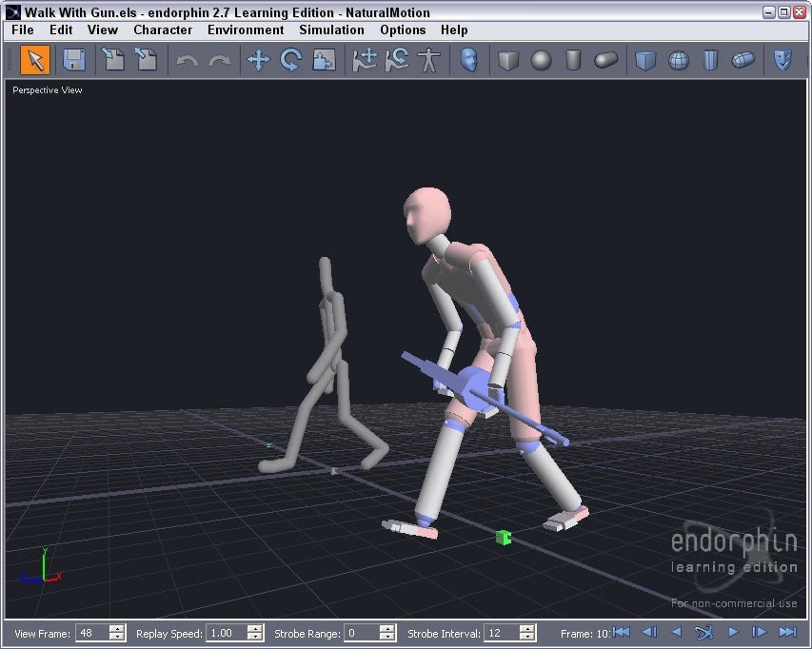812x649 pixels.
Task: Select the Move Pose tool
Action: [365, 60]
